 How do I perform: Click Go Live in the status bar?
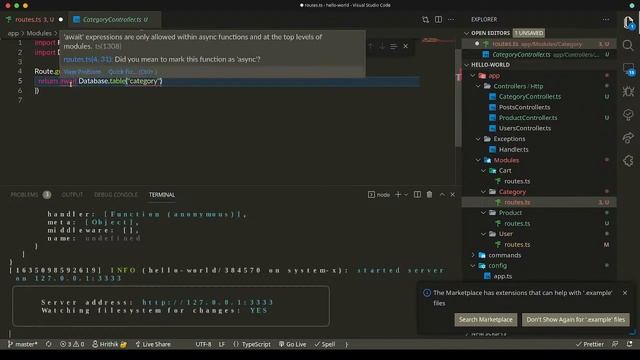coord(292,344)
